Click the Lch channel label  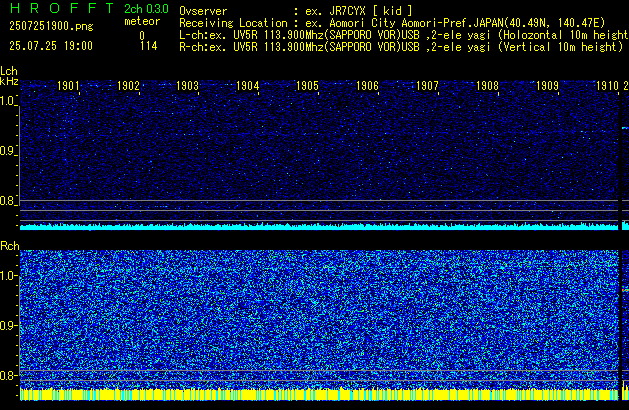click(x=9, y=71)
